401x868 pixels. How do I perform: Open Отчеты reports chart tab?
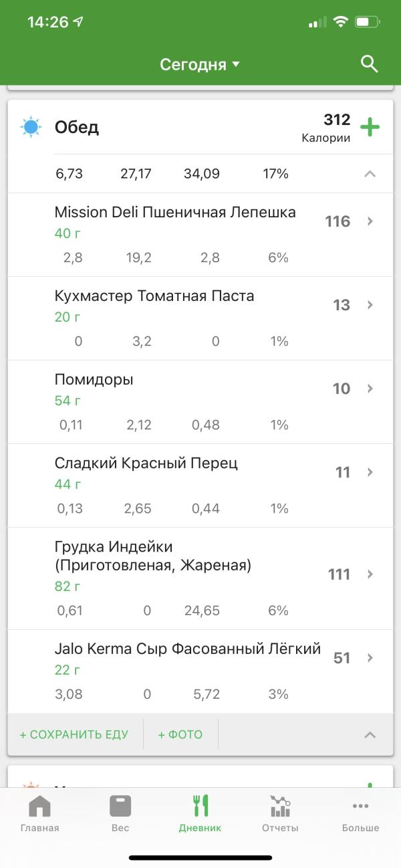point(280,814)
